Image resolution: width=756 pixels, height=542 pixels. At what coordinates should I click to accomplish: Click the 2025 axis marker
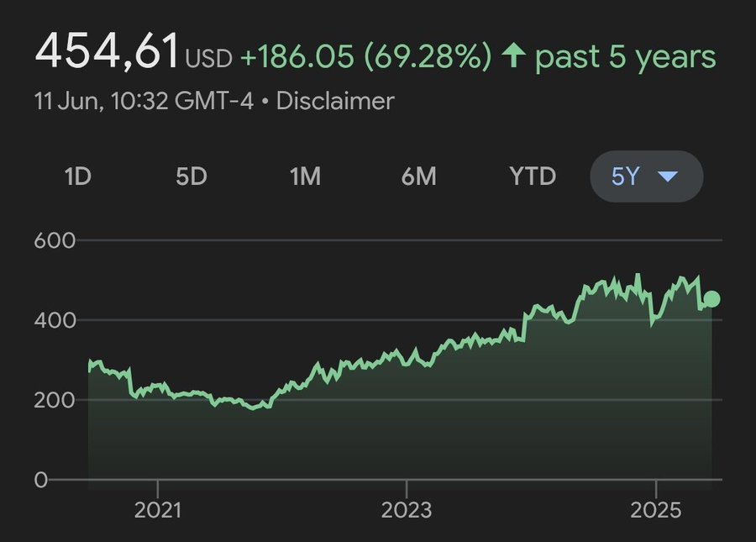pyautogui.click(x=656, y=510)
